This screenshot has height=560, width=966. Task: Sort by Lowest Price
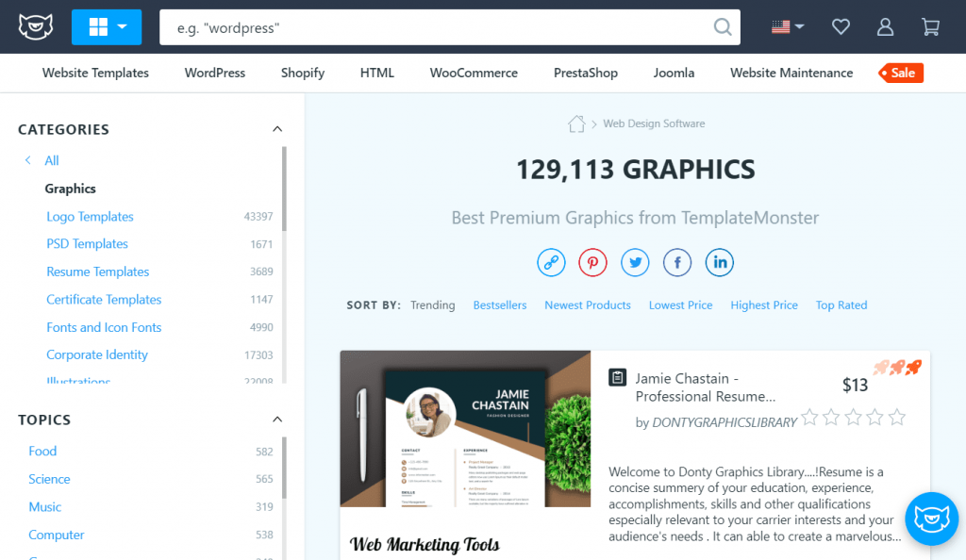(x=681, y=305)
